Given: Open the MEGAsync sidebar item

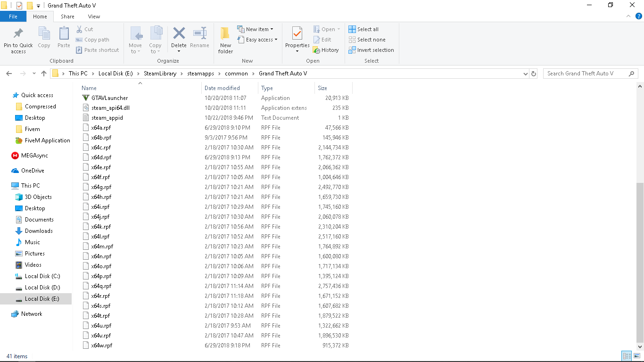Looking at the screenshot, I should click(x=34, y=156).
